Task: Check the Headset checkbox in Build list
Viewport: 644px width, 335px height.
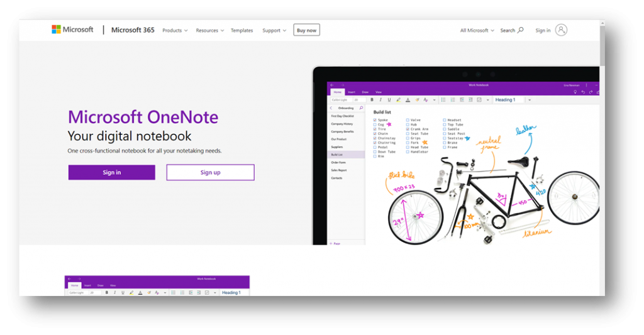Action: point(445,120)
